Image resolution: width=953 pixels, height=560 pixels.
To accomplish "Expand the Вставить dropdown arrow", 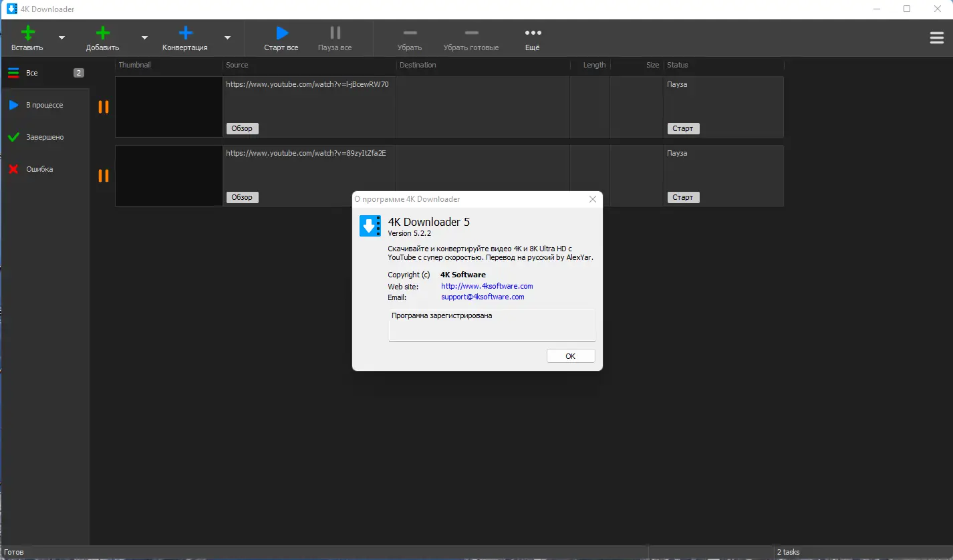I will [61, 38].
